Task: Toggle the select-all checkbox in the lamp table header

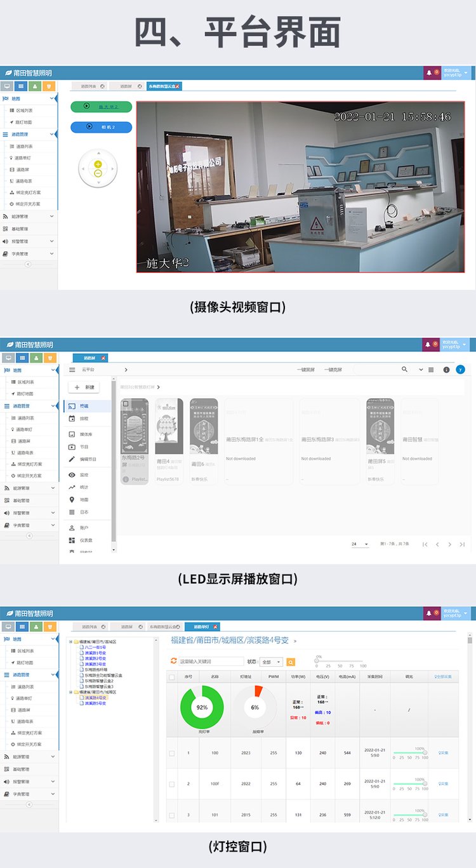Action: click(171, 678)
